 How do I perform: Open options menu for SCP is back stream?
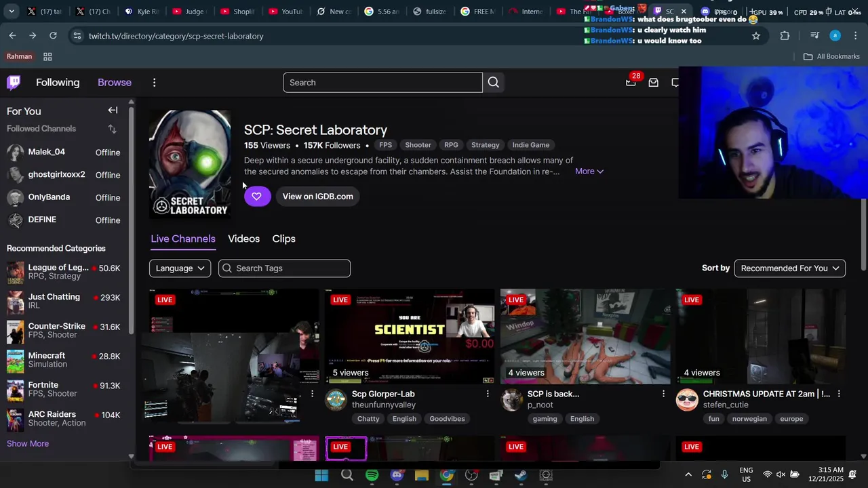click(x=663, y=394)
